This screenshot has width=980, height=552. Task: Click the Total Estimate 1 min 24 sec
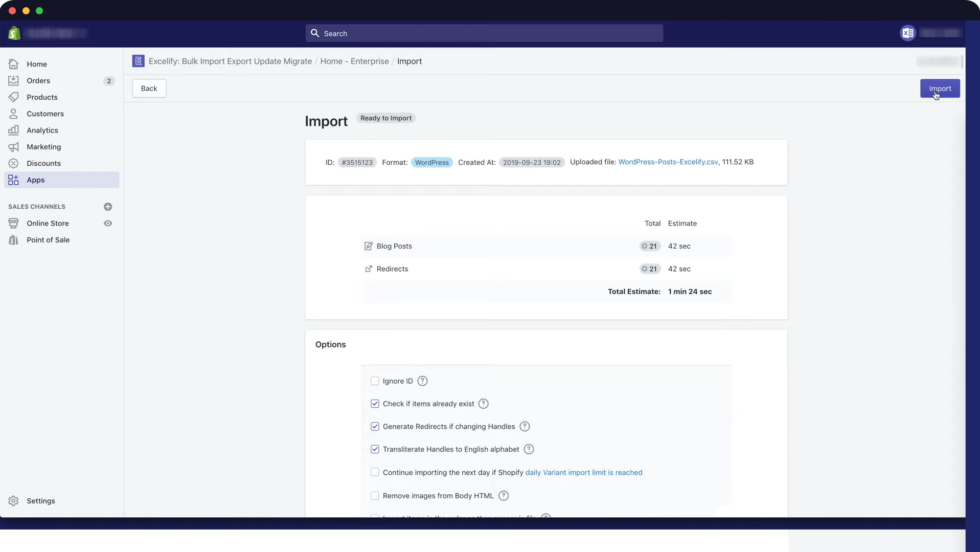click(x=690, y=292)
